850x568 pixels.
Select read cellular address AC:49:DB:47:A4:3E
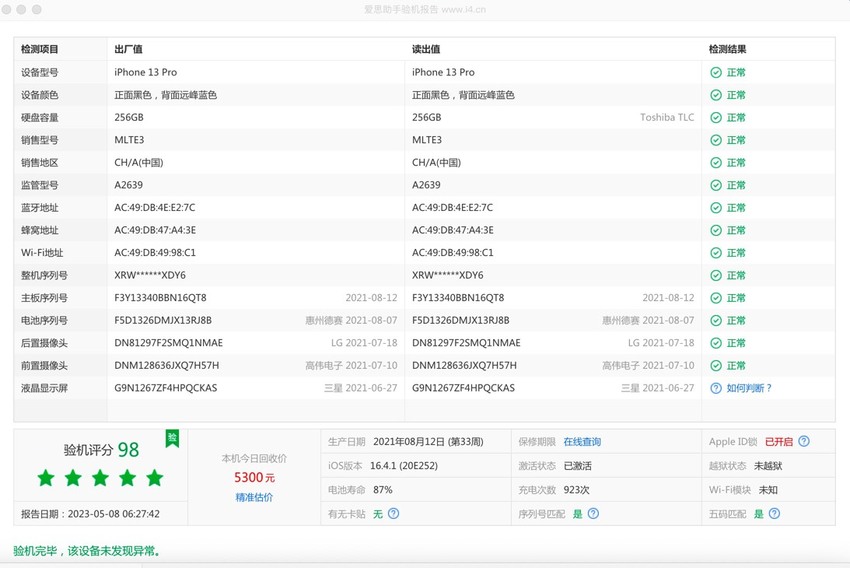(x=453, y=230)
